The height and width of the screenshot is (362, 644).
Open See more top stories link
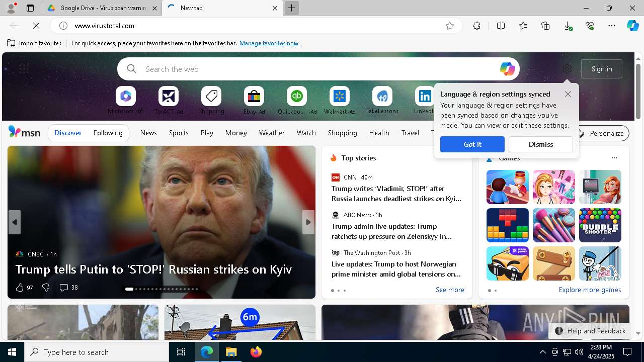[x=450, y=290]
